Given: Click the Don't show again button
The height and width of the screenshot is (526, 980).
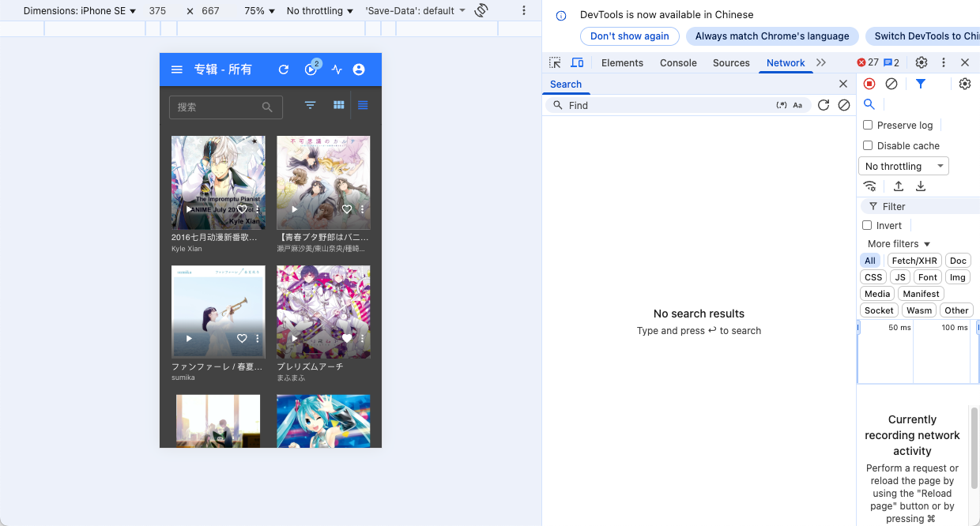Looking at the screenshot, I should [x=629, y=36].
